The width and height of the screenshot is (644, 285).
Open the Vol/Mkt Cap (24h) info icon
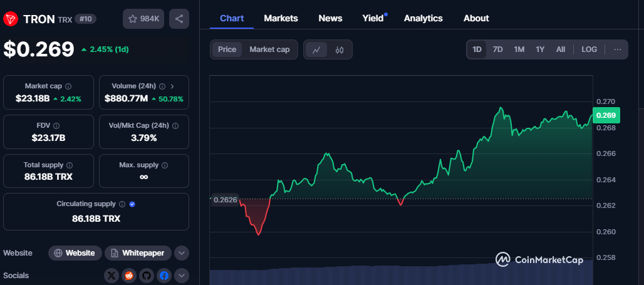[x=175, y=126]
